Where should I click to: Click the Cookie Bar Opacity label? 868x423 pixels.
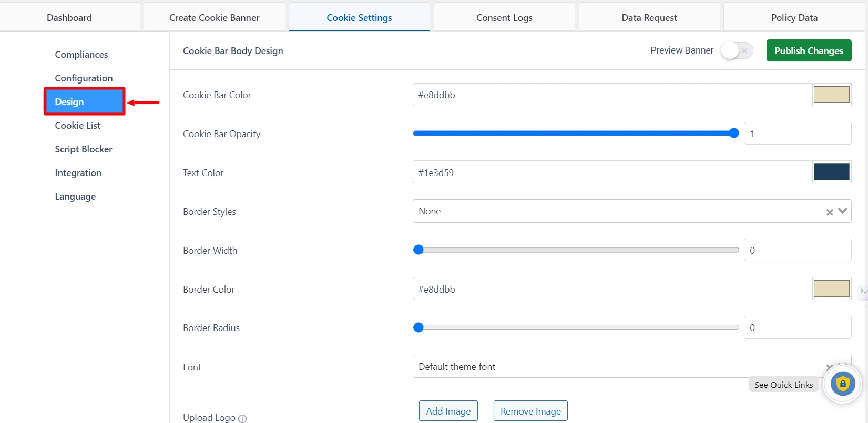coord(221,134)
